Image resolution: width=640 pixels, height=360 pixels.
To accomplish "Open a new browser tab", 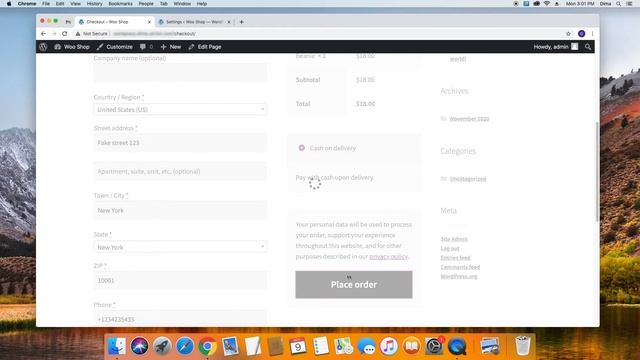I will (241, 22).
